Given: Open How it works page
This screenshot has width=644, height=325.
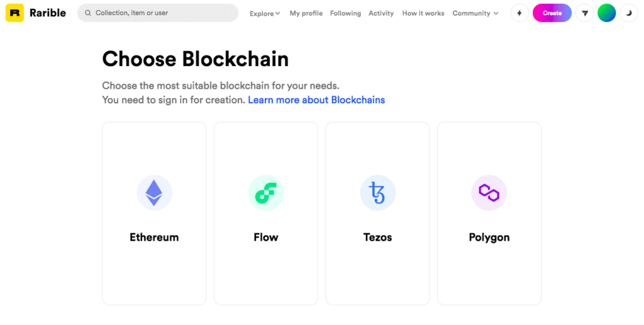Looking at the screenshot, I should pyautogui.click(x=423, y=13).
